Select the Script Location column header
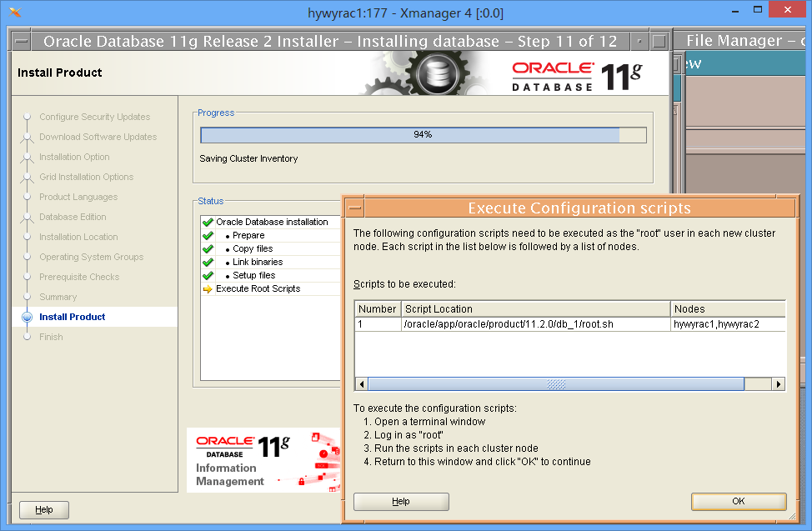 536,308
